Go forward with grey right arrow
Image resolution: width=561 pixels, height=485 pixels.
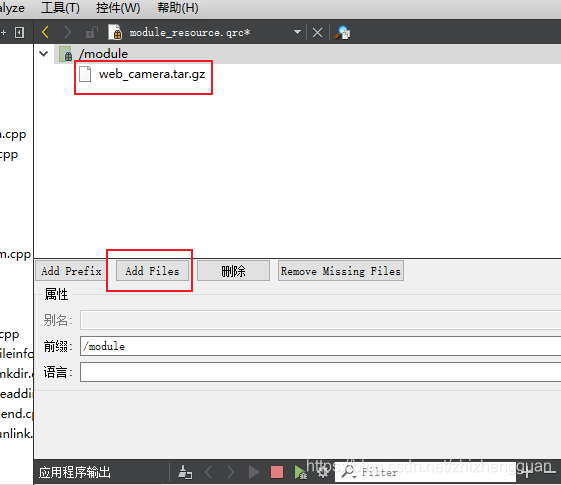coord(67,32)
